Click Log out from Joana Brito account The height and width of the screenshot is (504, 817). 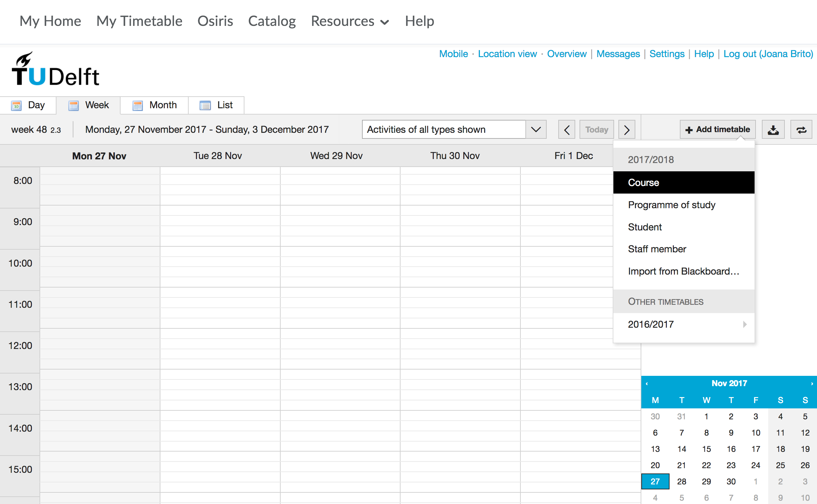(x=767, y=54)
